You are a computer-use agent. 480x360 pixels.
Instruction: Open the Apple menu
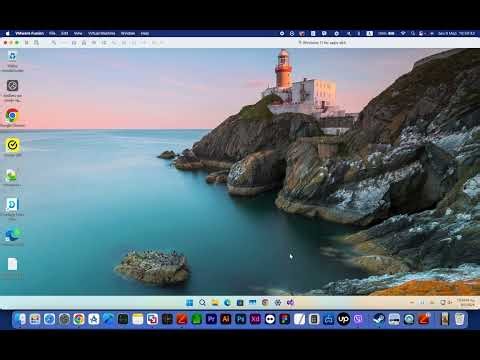coord(7,33)
